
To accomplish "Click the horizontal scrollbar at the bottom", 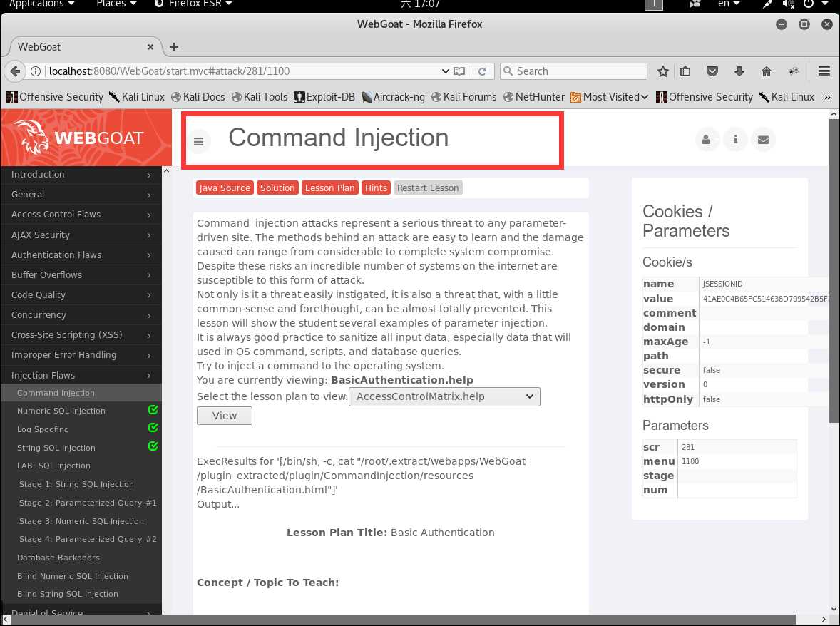I will [x=401, y=620].
